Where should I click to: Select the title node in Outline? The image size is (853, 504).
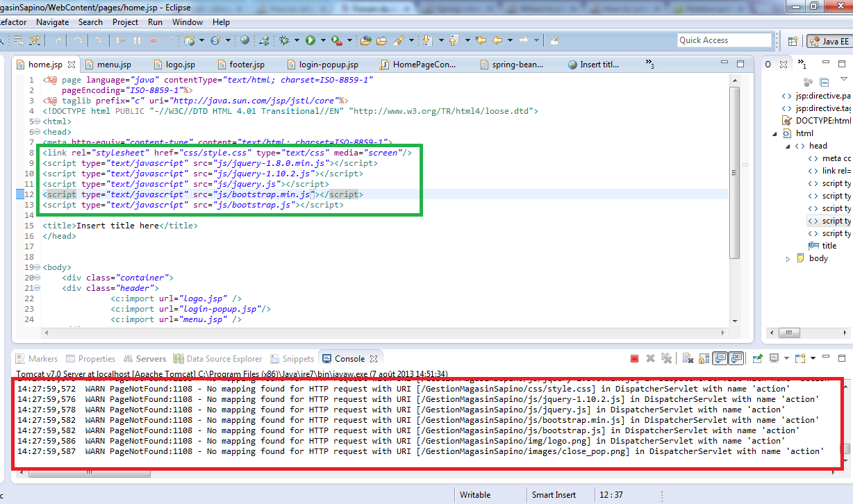pyautogui.click(x=822, y=246)
